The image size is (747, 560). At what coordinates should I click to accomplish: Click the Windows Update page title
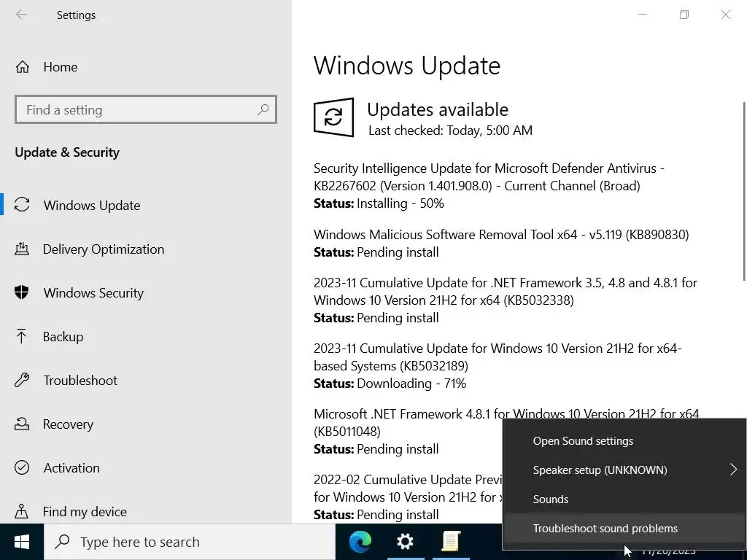coord(407,66)
